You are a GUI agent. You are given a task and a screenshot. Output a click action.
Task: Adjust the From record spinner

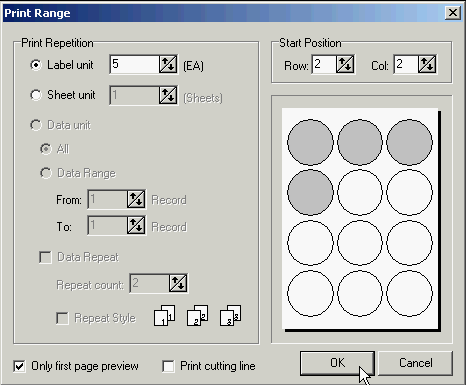coord(136,199)
